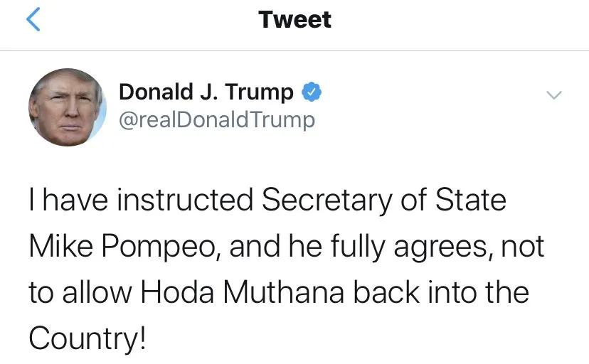Click the word "Country!" in the tweet
Image resolution: width=589 pixels, height=364 pixels.
[87, 338]
